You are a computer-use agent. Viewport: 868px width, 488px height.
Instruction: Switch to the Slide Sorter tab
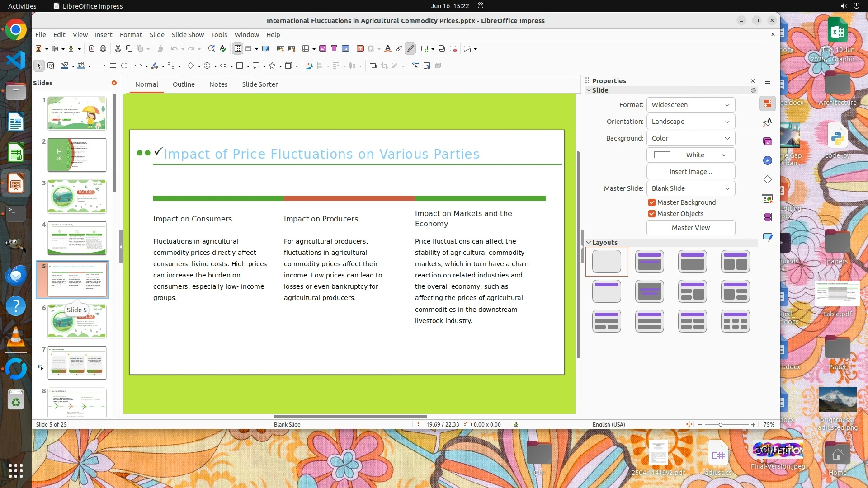point(259,84)
